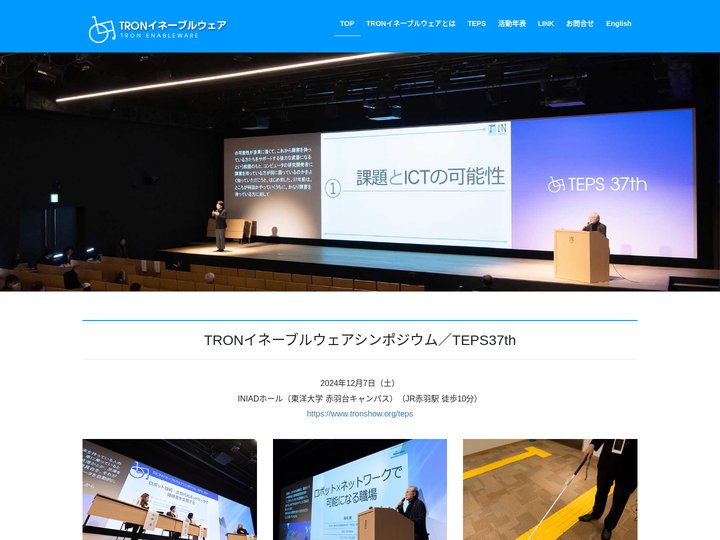The image size is (720, 540).
Task: Switch site language to English
Action: pos(618,23)
